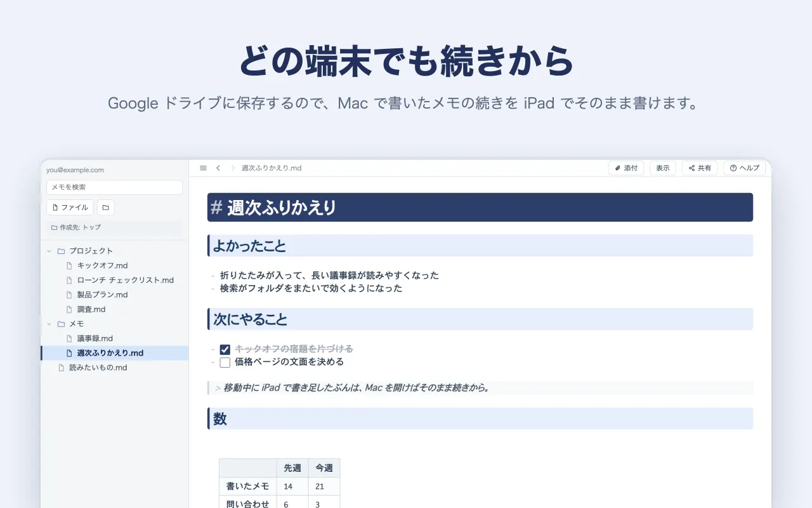Click the file icon beside ローンチ チェックリスト.md
The image size is (812, 508).
(70, 280)
